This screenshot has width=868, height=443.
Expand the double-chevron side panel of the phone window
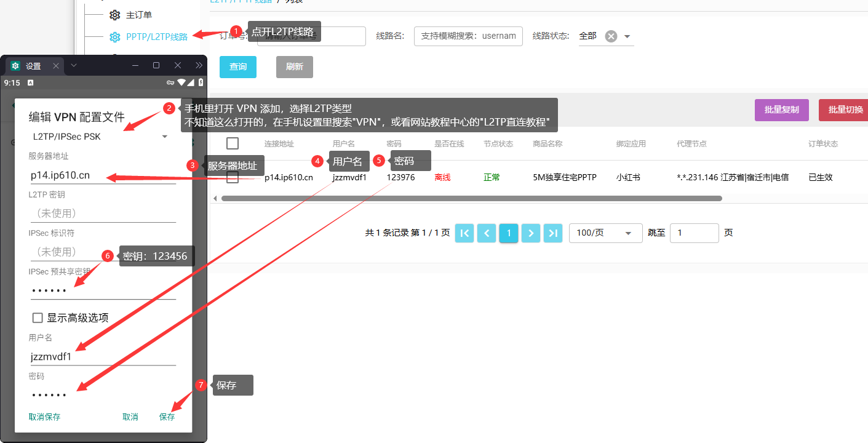[199, 65]
